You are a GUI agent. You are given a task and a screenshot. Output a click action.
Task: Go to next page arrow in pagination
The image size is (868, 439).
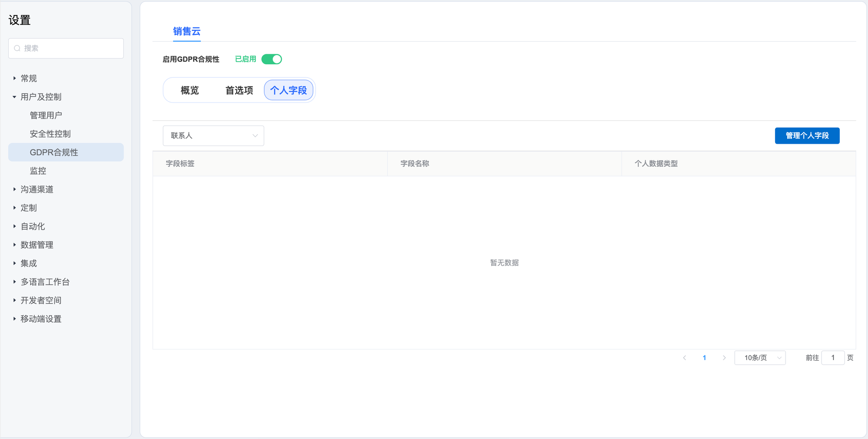(724, 358)
